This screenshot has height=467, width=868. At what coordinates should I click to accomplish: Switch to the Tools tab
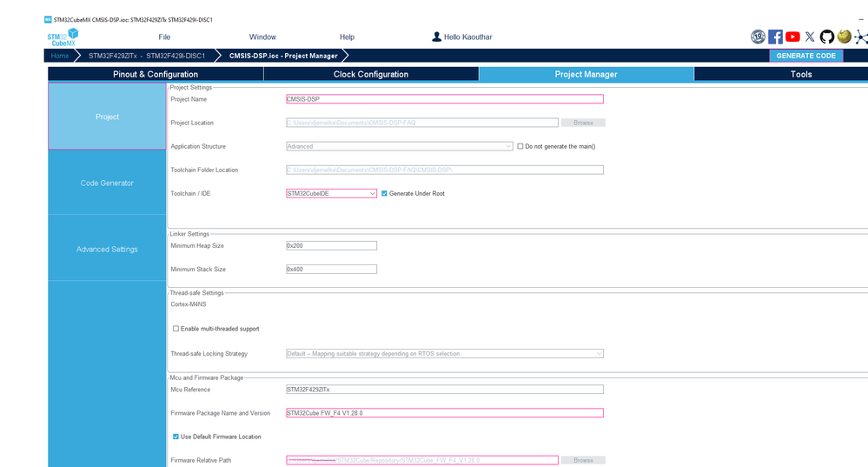(x=801, y=74)
